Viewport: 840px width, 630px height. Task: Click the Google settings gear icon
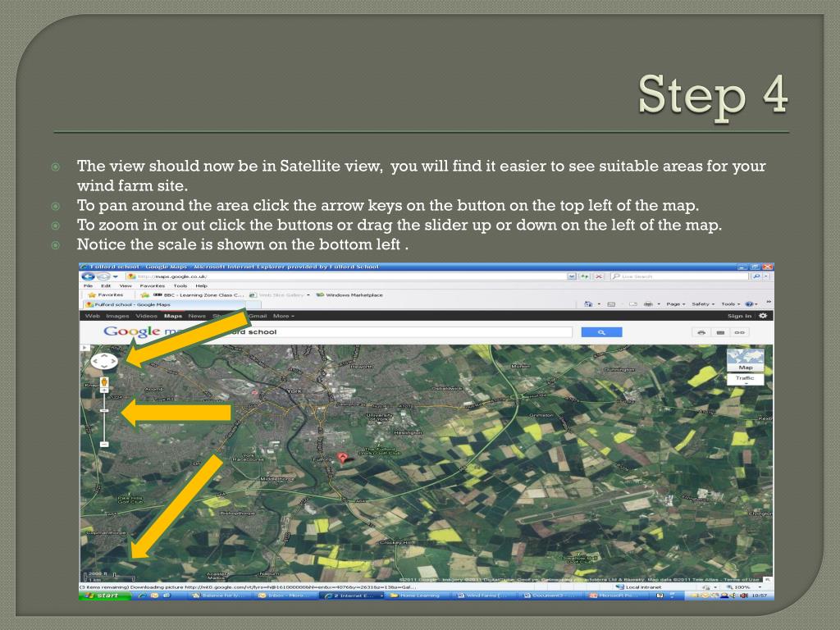[x=763, y=316]
